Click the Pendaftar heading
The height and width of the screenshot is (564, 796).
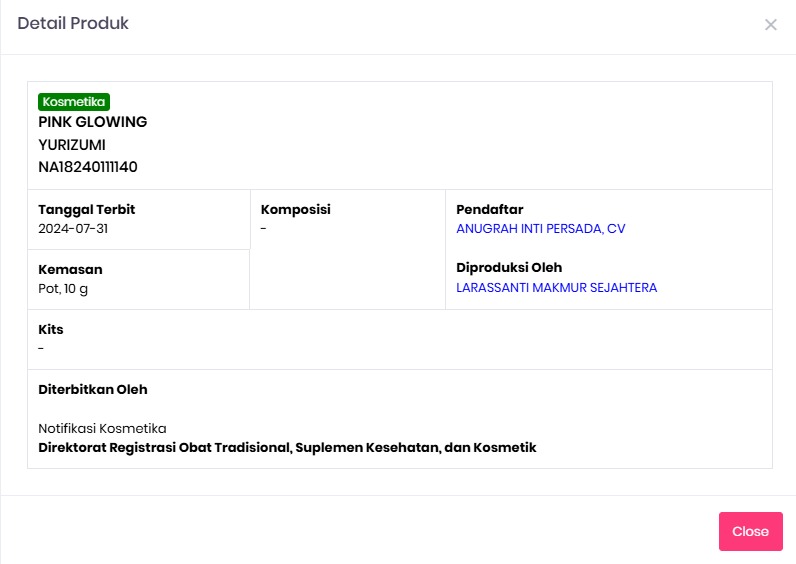point(489,210)
